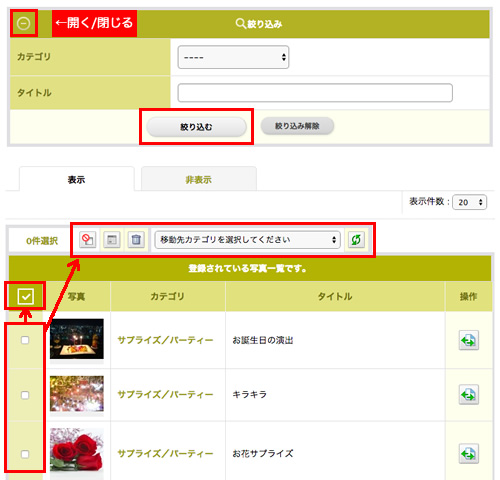This screenshot has height=480, width=500.
Task: Open 移動先カテゴリを選択してください dropdown
Action: click(248, 240)
